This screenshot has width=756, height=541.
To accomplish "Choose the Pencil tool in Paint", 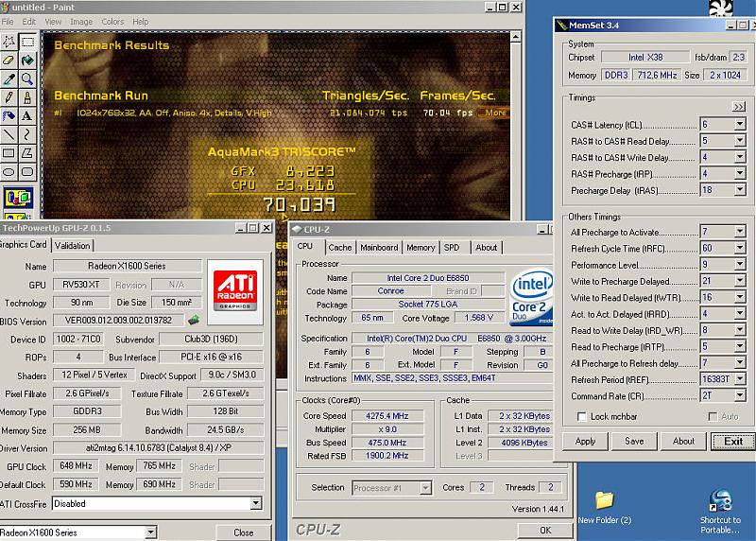I will tap(9, 97).
